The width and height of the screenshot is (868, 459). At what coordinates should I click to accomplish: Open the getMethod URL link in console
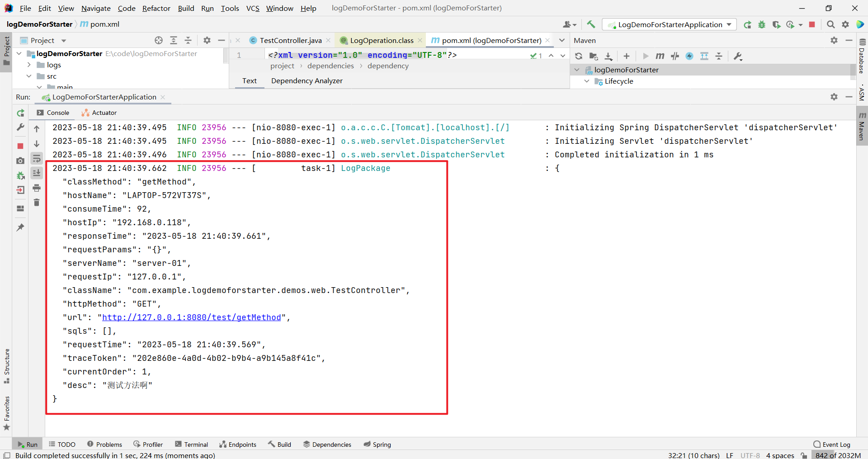click(192, 317)
